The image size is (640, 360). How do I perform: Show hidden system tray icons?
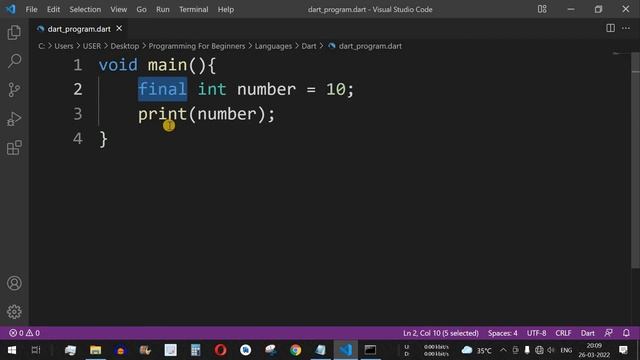[503, 350]
